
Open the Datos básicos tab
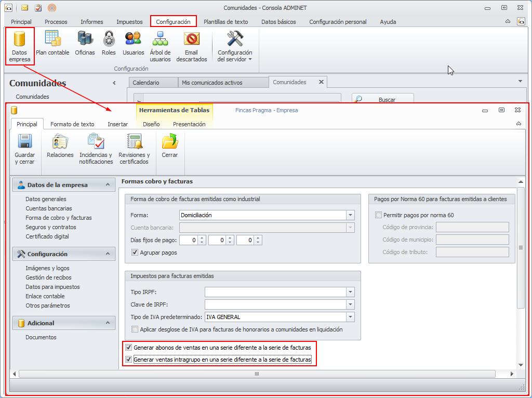(278, 22)
